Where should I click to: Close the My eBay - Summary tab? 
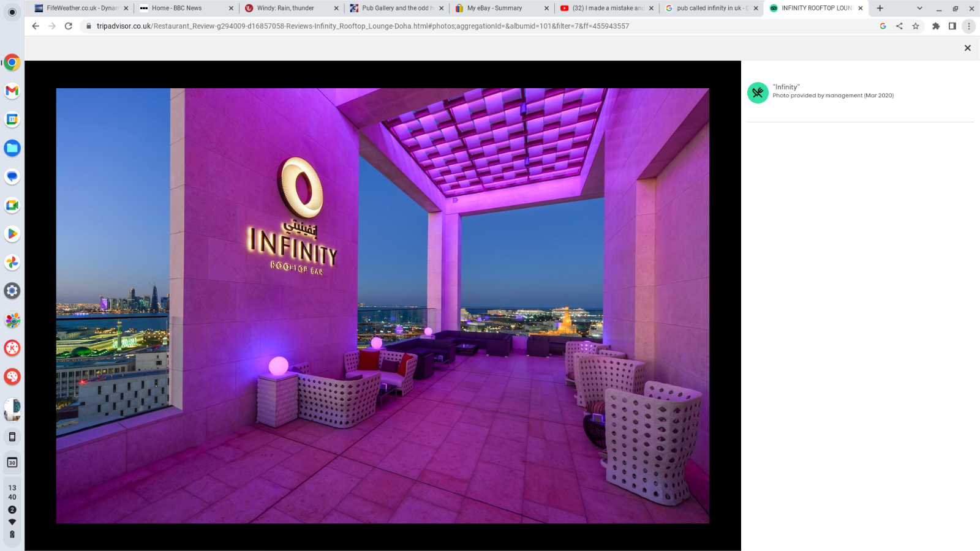[x=546, y=8]
